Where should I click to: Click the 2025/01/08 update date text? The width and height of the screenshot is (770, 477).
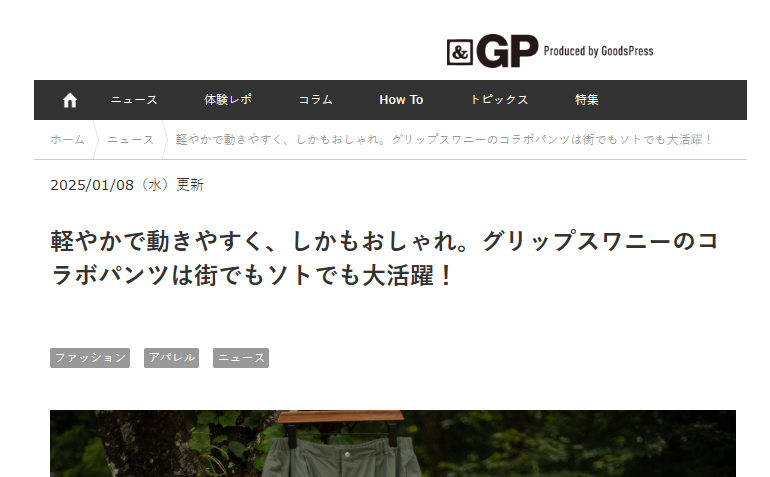[127, 185]
